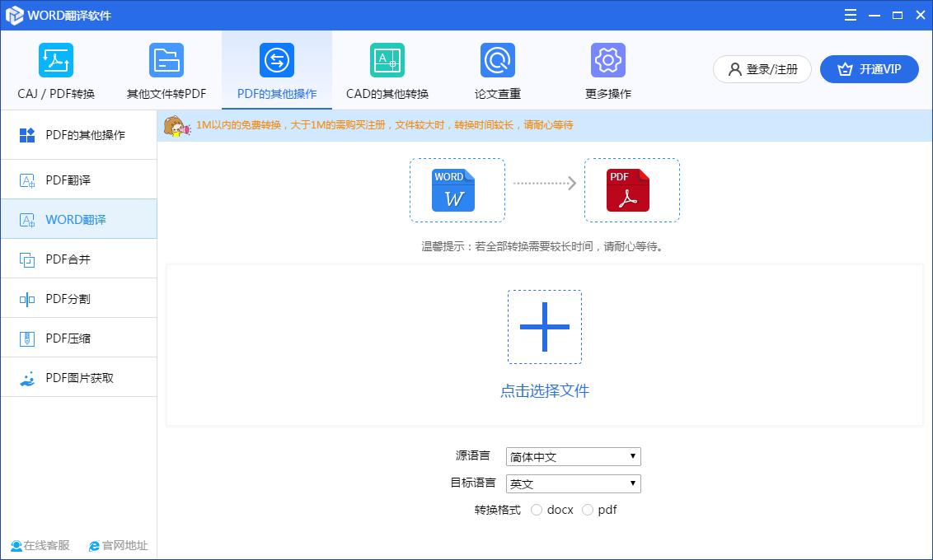
Task: Choose pdf as conversion format
Action: [587, 510]
